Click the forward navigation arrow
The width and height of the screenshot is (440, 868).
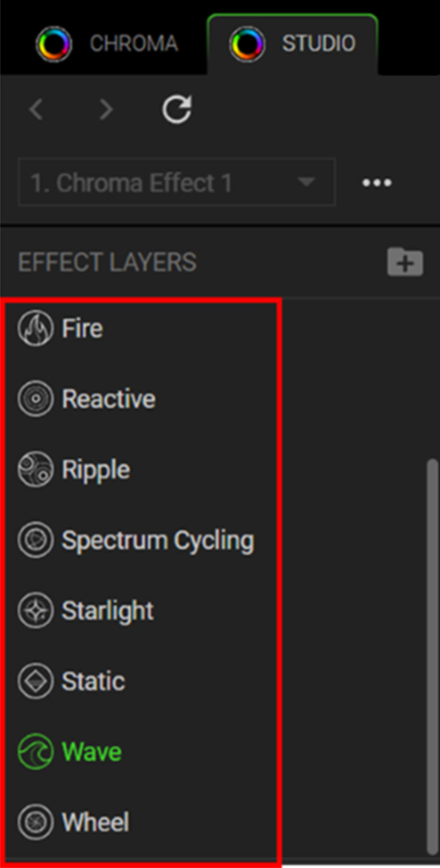(x=106, y=109)
